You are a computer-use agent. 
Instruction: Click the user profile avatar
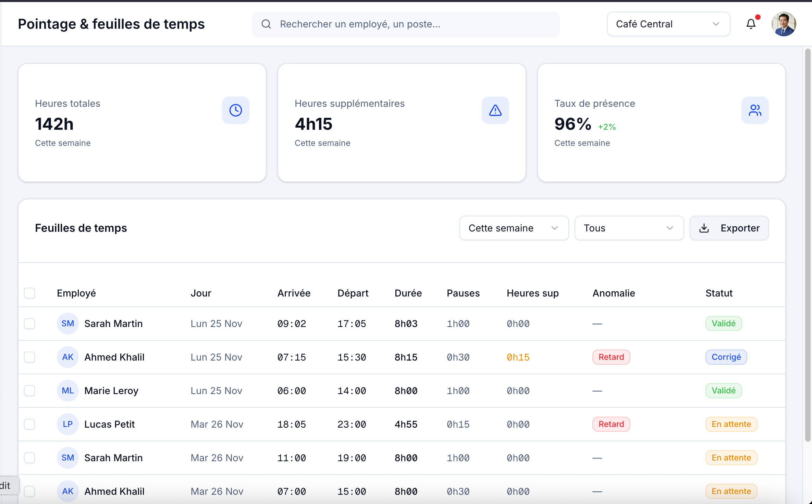(783, 24)
